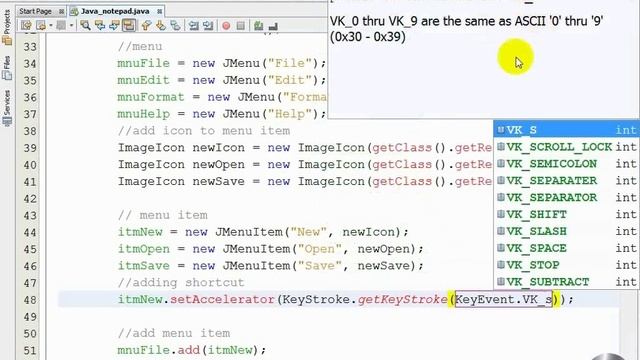Image resolution: width=640 pixels, height=360 pixels.
Task: Open the Back history dropdown arrow
Action: 51,26
